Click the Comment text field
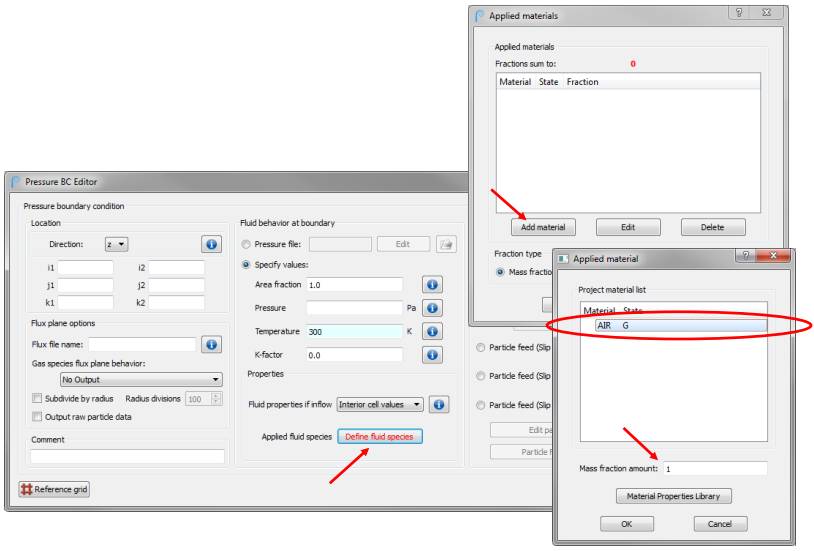 128,456
